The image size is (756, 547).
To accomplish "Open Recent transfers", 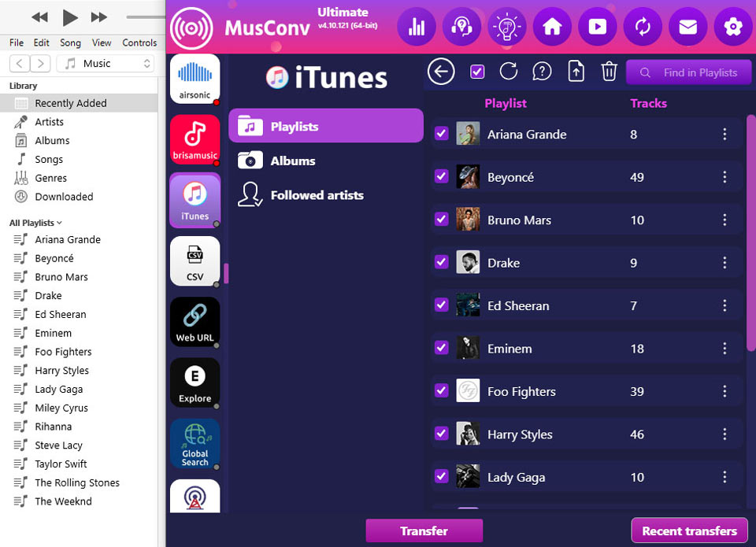I will pyautogui.click(x=690, y=530).
